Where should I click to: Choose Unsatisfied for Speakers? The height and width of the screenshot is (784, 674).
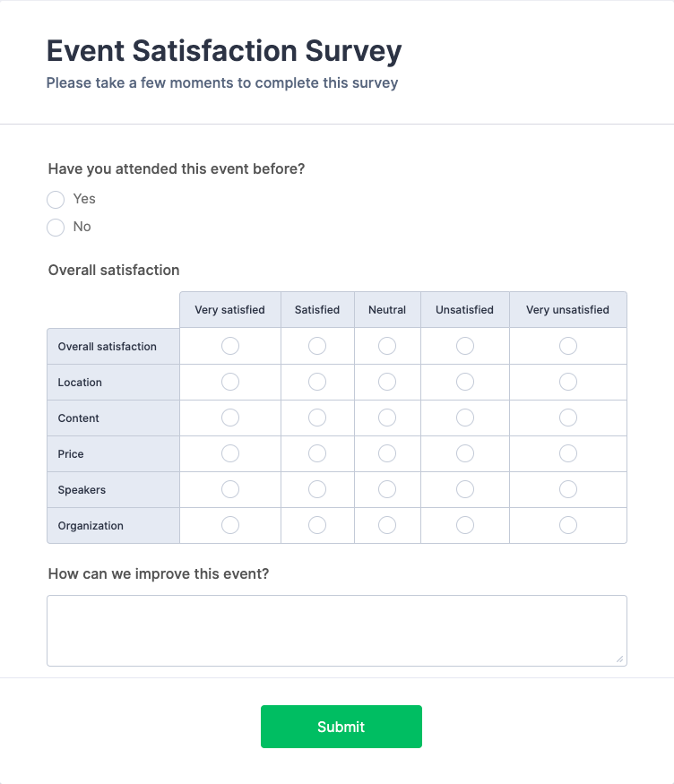tap(465, 489)
